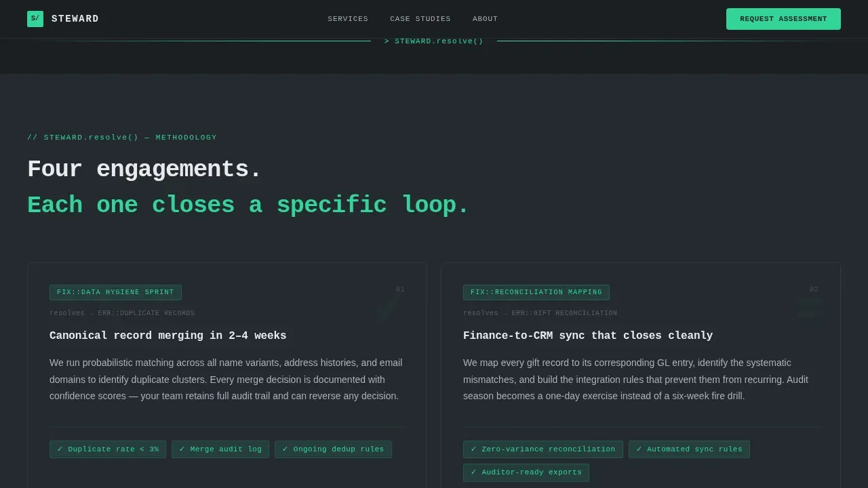Click the 'resolves → ERR::DUPLICATE RECORDS' line
This screenshot has width=868, height=488.
122,313
